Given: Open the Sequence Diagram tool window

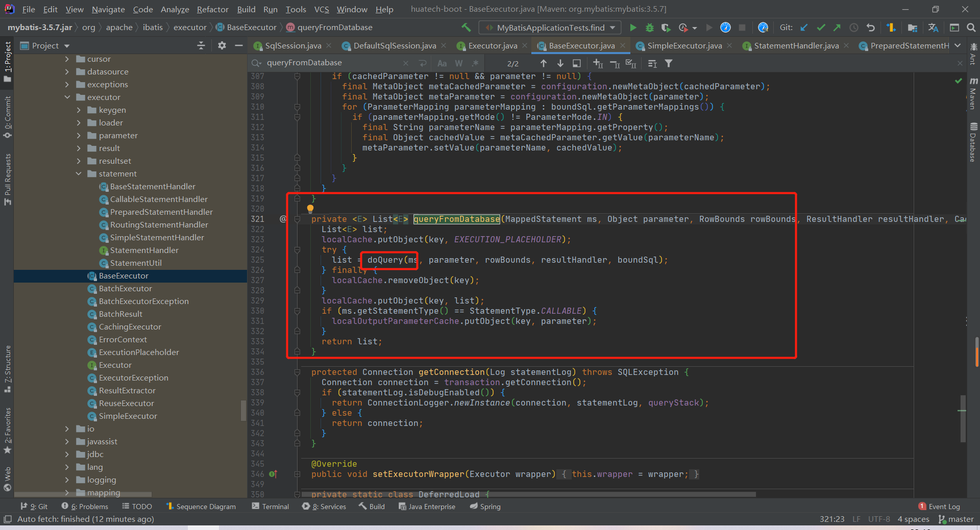Looking at the screenshot, I should (x=201, y=507).
